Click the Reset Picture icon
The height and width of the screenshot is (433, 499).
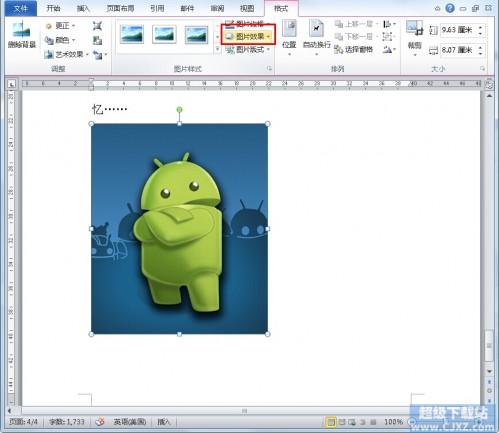tap(97, 54)
